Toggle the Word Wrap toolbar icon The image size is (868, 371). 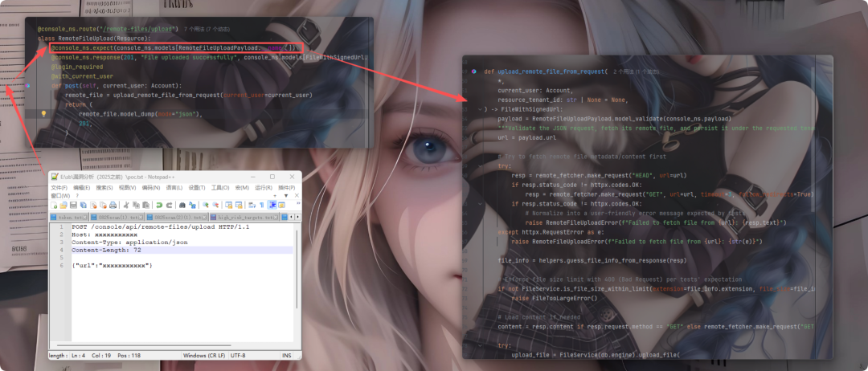point(252,205)
